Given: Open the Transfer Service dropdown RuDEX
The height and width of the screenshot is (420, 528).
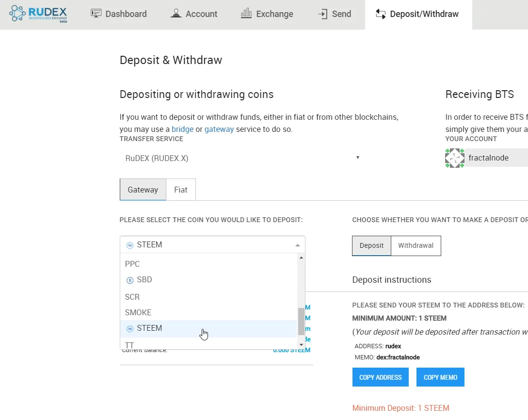Looking at the screenshot, I should (241, 158).
